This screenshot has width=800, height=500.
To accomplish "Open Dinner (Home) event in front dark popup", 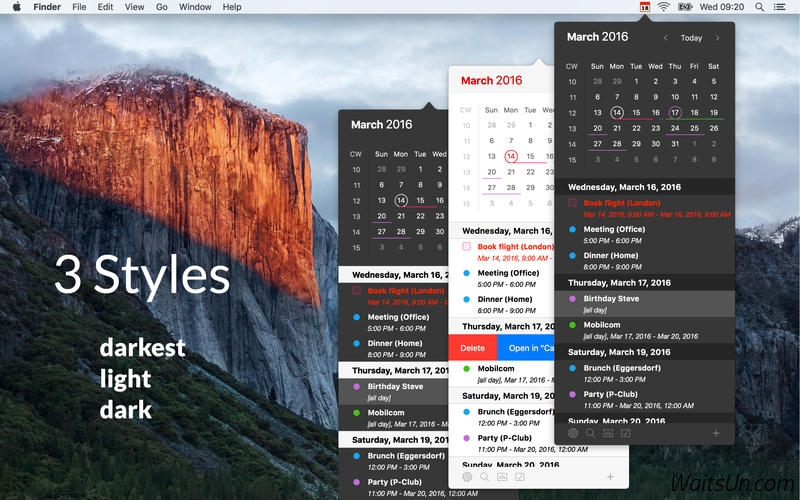I will (644, 261).
